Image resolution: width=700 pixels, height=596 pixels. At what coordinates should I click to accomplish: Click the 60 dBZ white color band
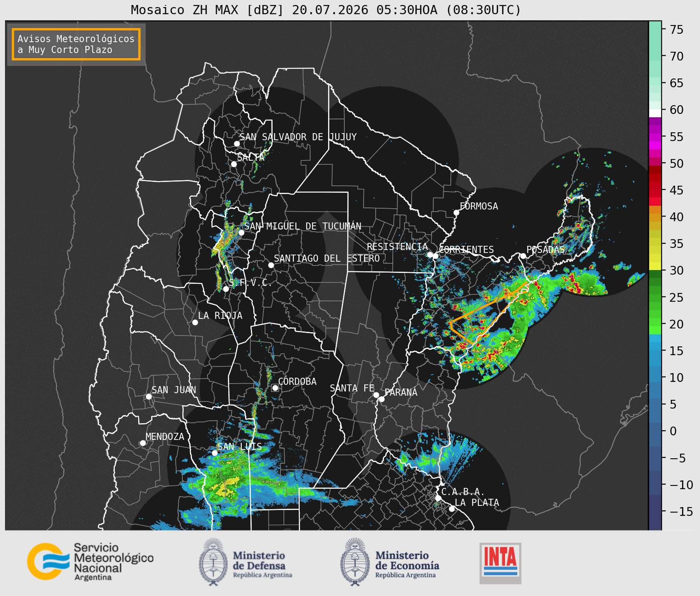pyautogui.click(x=655, y=113)
